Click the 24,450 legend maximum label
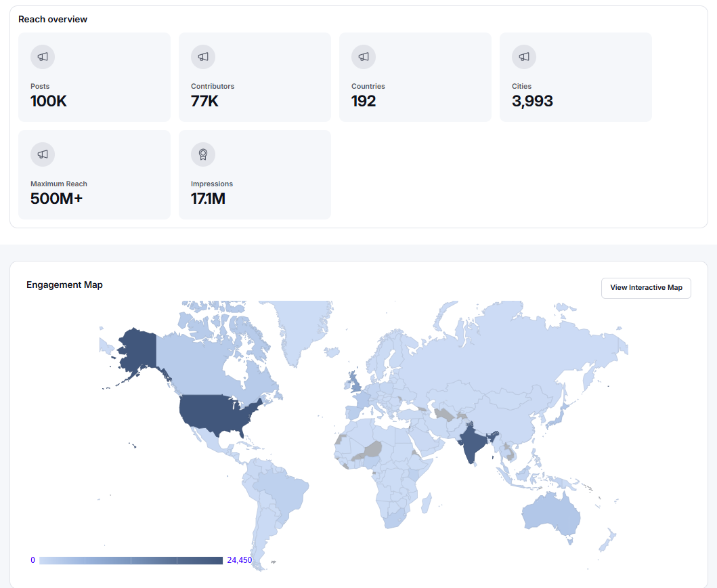The image size is (717, 588). 240,560
